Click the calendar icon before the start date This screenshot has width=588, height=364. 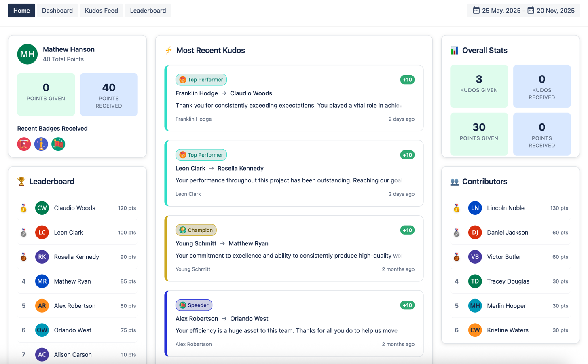pyautogui.click(x=476, y=10)
